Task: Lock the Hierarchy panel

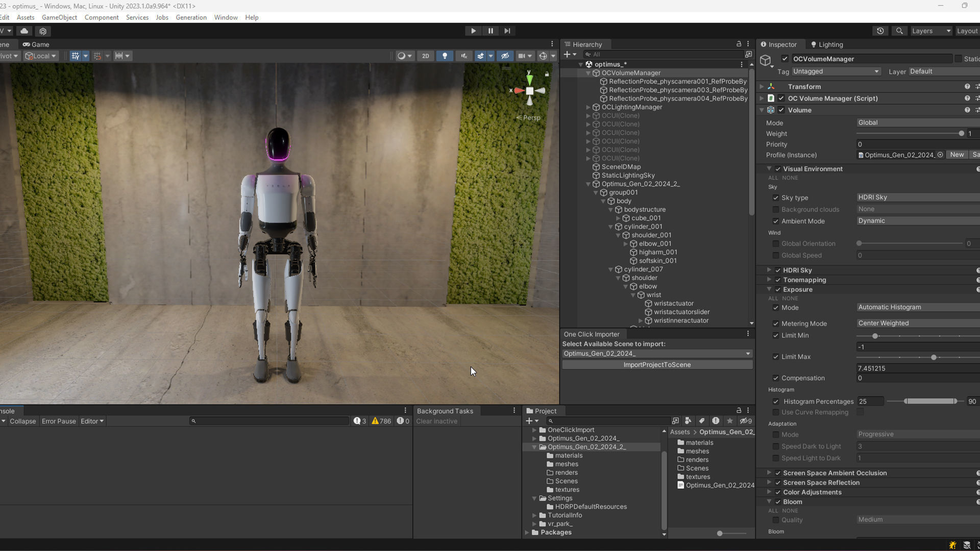Action: [739, 44]
